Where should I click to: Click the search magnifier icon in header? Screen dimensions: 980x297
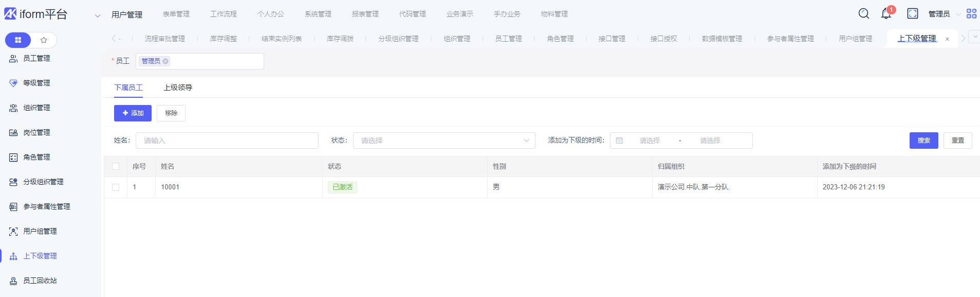[864, 13]
